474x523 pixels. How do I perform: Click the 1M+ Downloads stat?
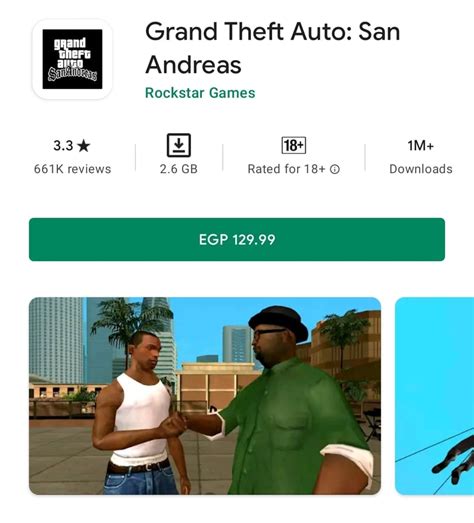[x=421, y=157]
